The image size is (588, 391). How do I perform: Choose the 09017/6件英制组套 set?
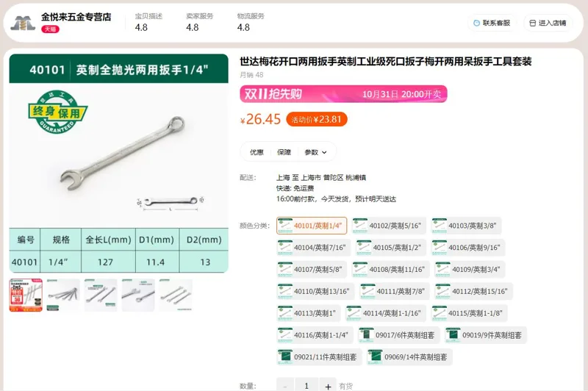[398, 334]
